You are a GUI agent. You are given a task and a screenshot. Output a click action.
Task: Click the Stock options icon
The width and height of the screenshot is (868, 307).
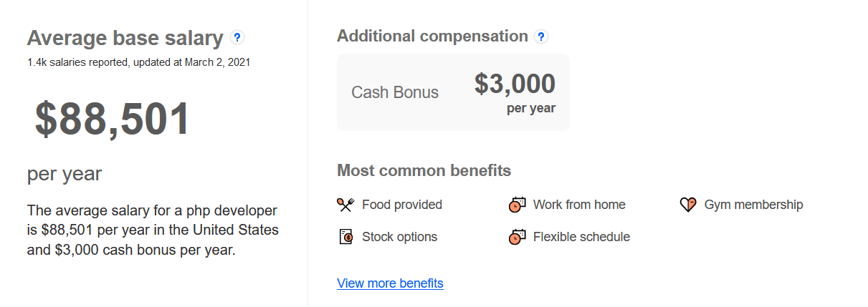pos(346,236)
